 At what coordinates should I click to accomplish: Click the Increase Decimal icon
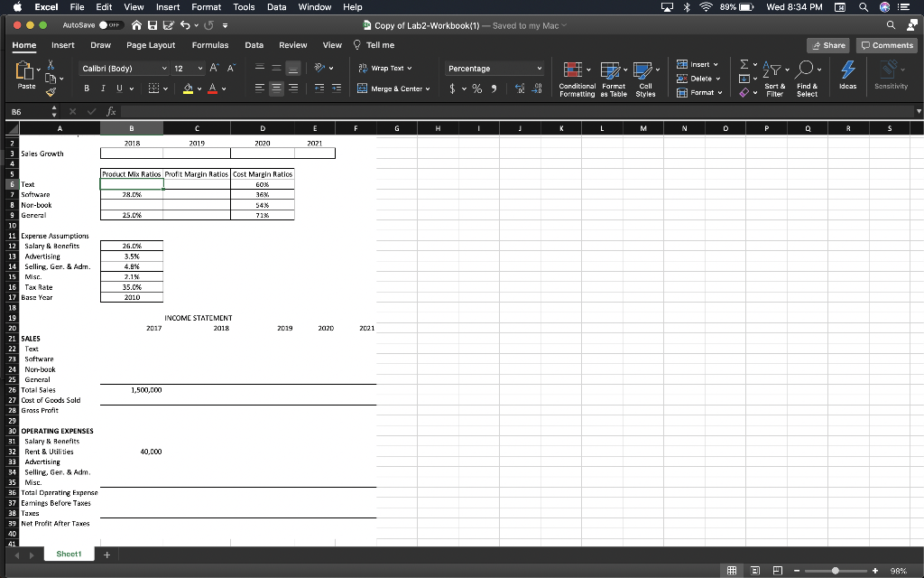click(x=519, y=88)
